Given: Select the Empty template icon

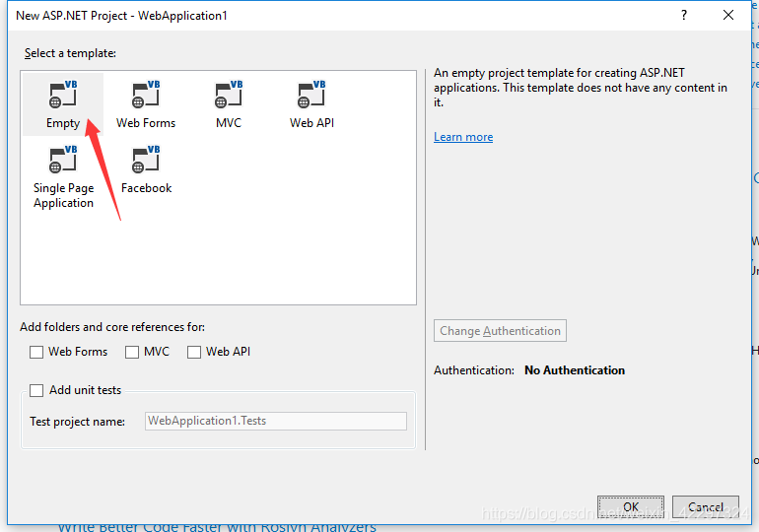Looking at the screenshot, I should click(x=63, y=95).
